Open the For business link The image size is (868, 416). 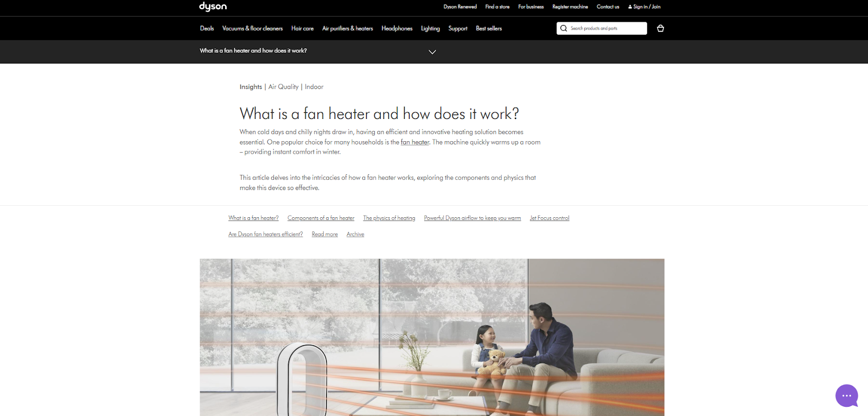[x=531, y=7]
